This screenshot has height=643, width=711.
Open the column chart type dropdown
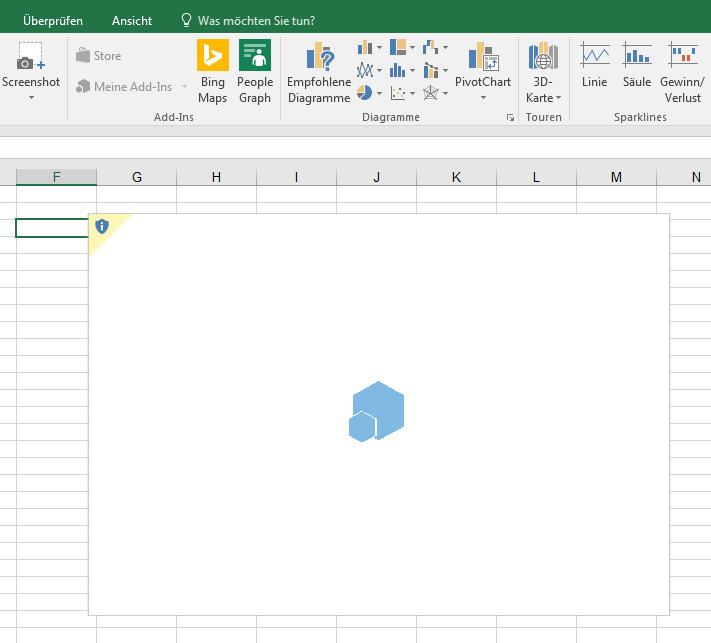pos(370,47)
